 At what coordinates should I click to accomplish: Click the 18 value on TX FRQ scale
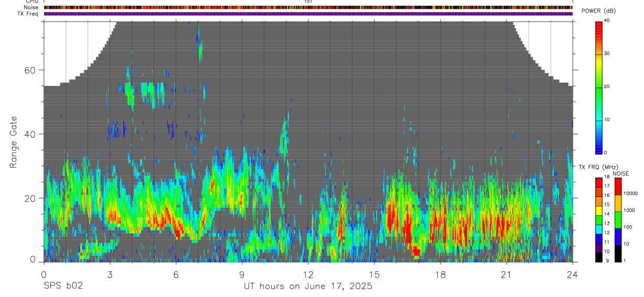607,177
